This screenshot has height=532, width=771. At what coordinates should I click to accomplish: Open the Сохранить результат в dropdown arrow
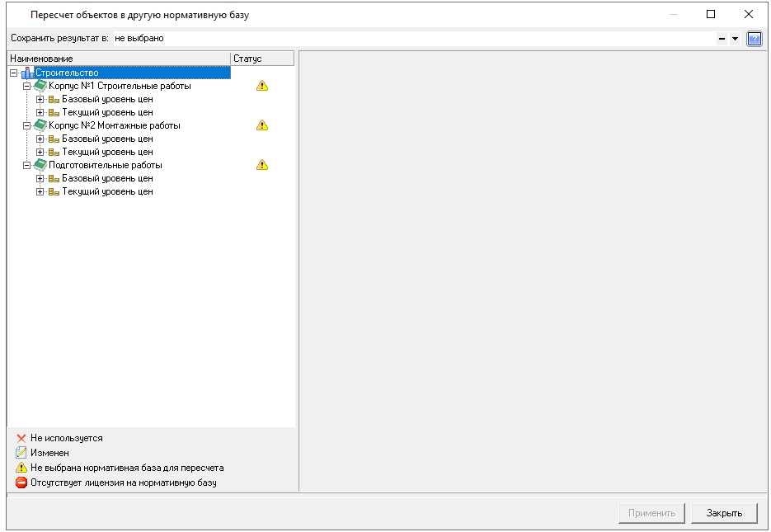(x=735, y=39)
